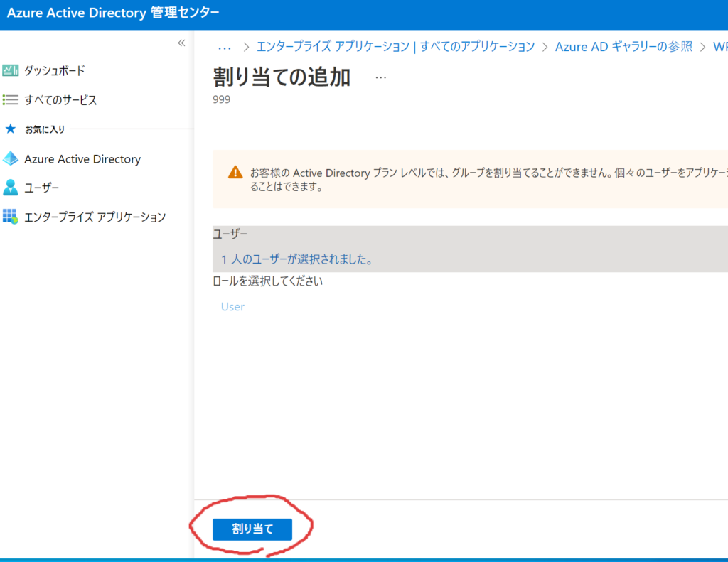Click the Azure Active Directory diamond icon
Screen dimensions: 728x562
[10, 158]
